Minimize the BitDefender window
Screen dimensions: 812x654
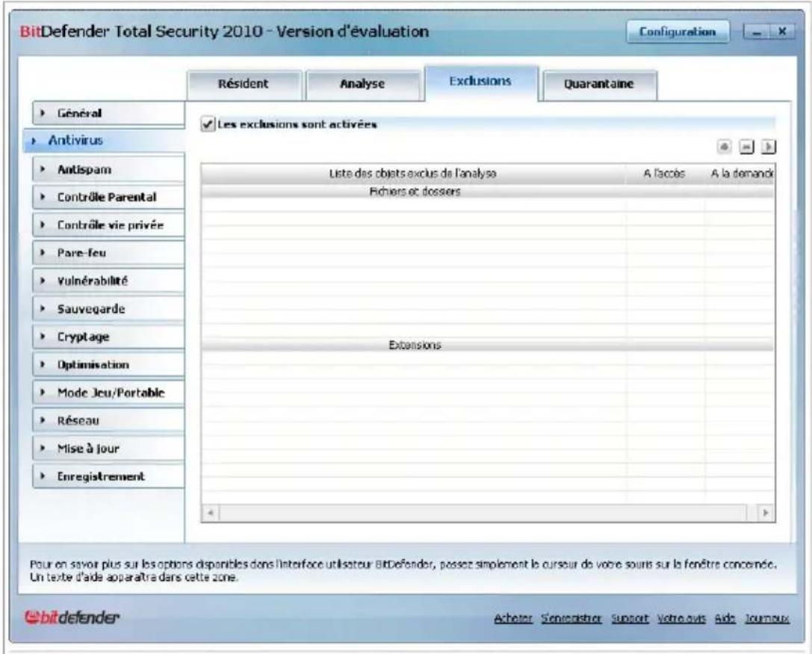(757, 32)
